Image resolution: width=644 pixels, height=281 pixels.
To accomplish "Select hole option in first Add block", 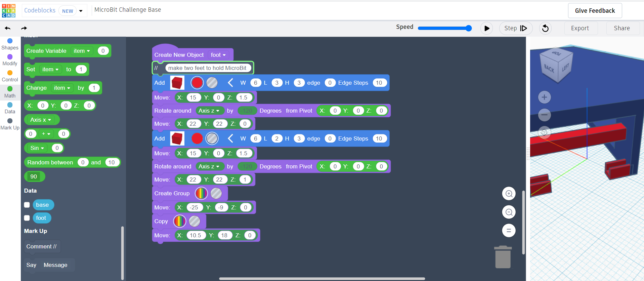I will click(x=212, y=83).
